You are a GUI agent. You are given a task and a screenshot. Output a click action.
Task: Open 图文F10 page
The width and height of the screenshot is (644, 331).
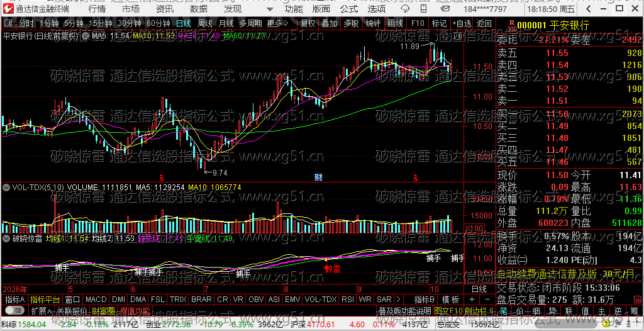pyautogui.click(x=448, y=310)
